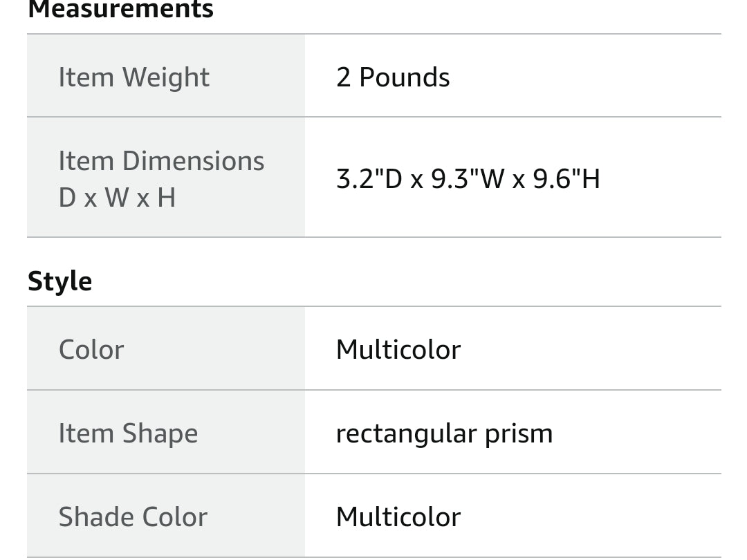Click the Color label cell
The height and width of the screenshot is (560, 747).
pyautogui.click(x=91, y=349)
